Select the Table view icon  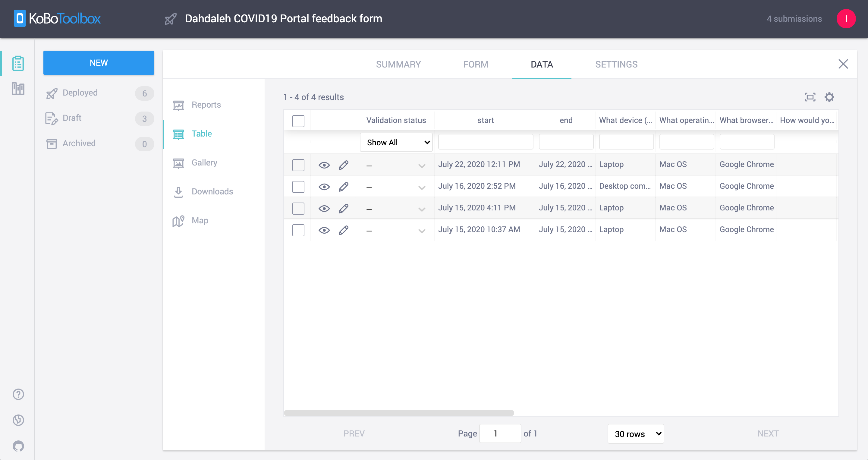tap(178, 134)
